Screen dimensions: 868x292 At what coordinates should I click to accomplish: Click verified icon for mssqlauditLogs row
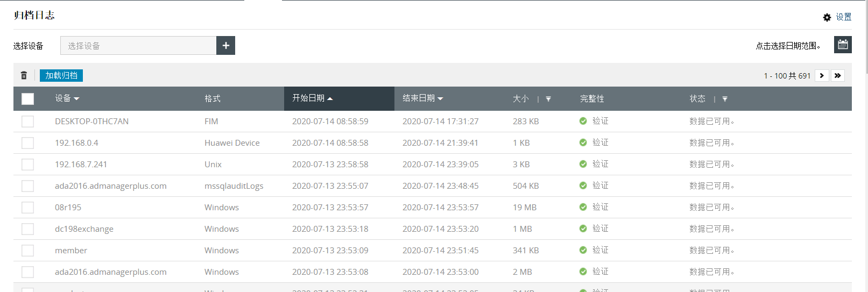tap(583, 186)
